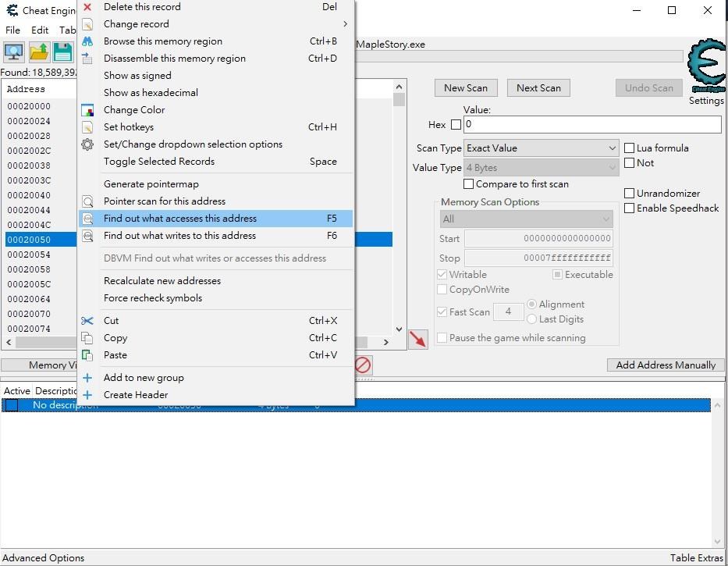Select Find out what accesses this address
728x566 pixels.
[x=180, y=219]
